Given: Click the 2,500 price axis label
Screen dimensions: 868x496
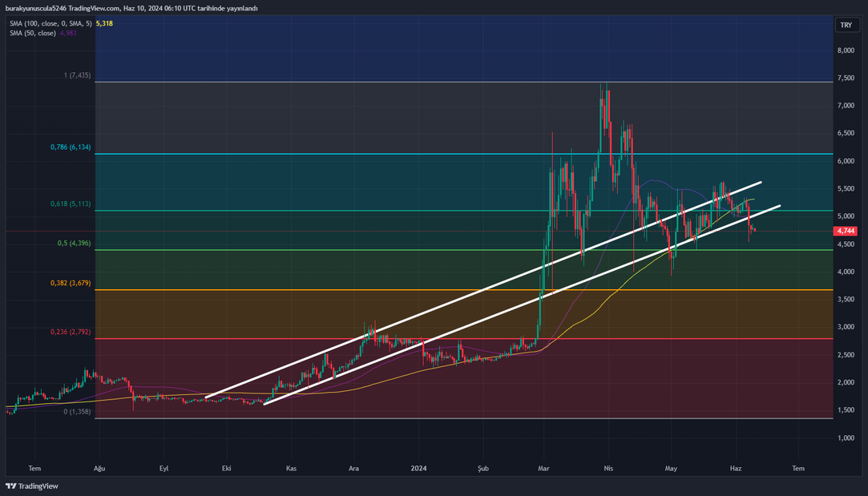Looking at the screenshot, I should click(846, 355).
